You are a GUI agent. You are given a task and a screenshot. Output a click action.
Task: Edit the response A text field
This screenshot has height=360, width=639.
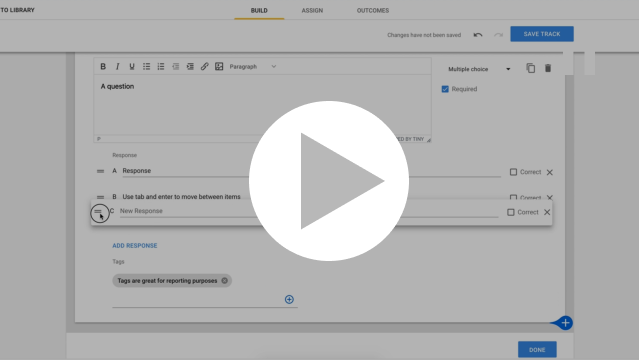311,171
